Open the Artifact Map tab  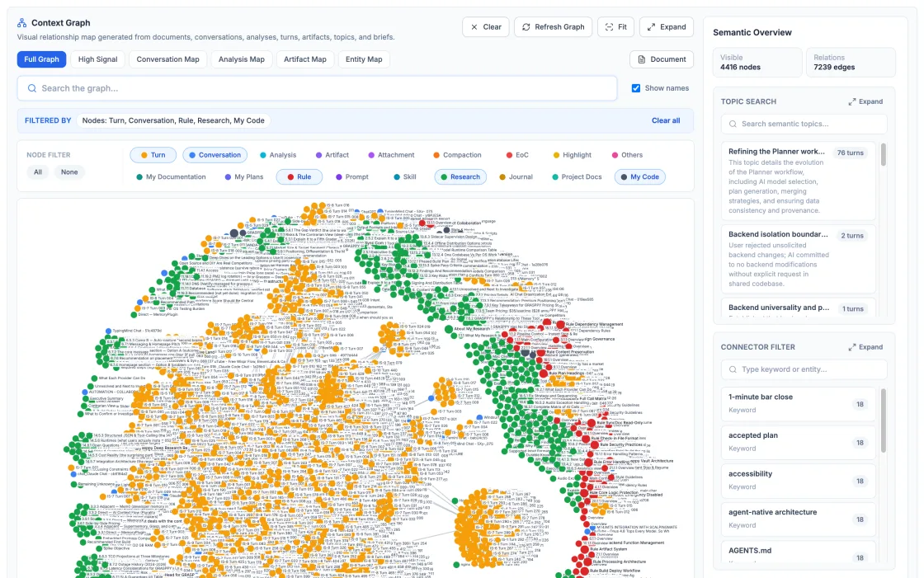point(305,59)
